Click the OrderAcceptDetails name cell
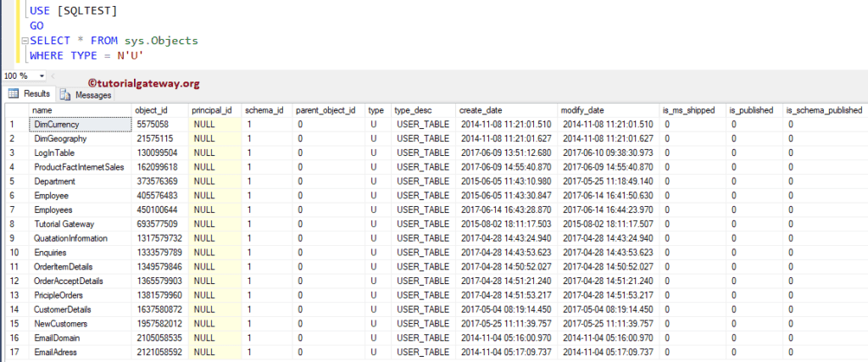 [81, 281]
